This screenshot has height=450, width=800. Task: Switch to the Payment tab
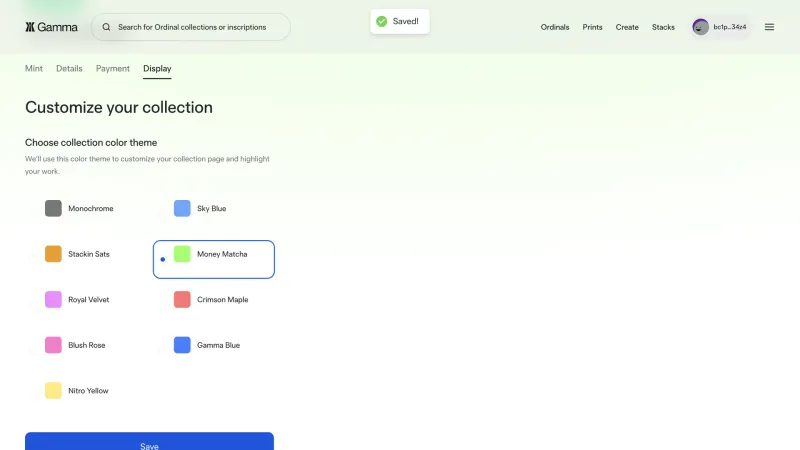coord(113,68)
